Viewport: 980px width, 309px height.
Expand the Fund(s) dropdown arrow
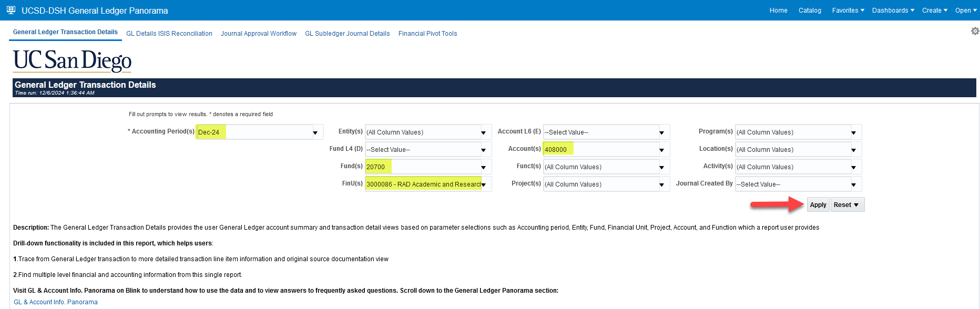point(484,167)
